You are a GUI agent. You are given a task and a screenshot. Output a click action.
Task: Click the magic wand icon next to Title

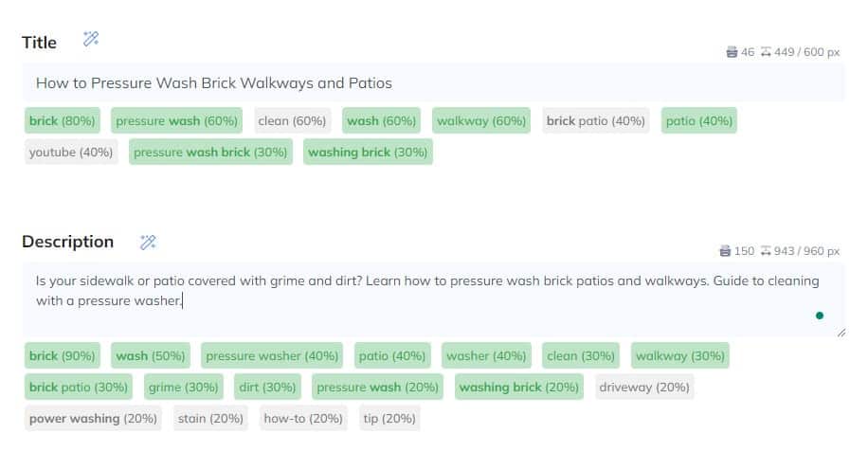pyautogui.click(x=91, y=39)
